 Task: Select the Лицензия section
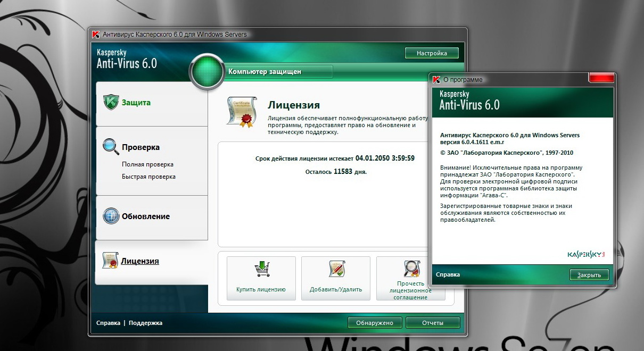152,262
